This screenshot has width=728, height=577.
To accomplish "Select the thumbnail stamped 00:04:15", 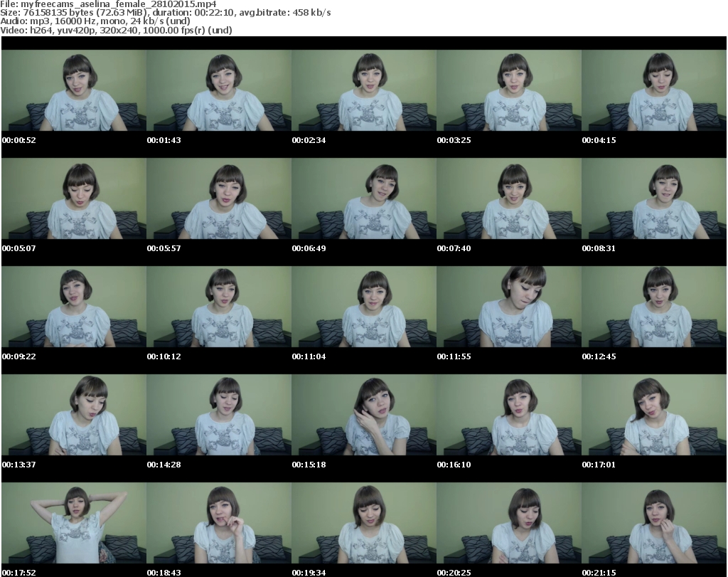I will [654, 90].
